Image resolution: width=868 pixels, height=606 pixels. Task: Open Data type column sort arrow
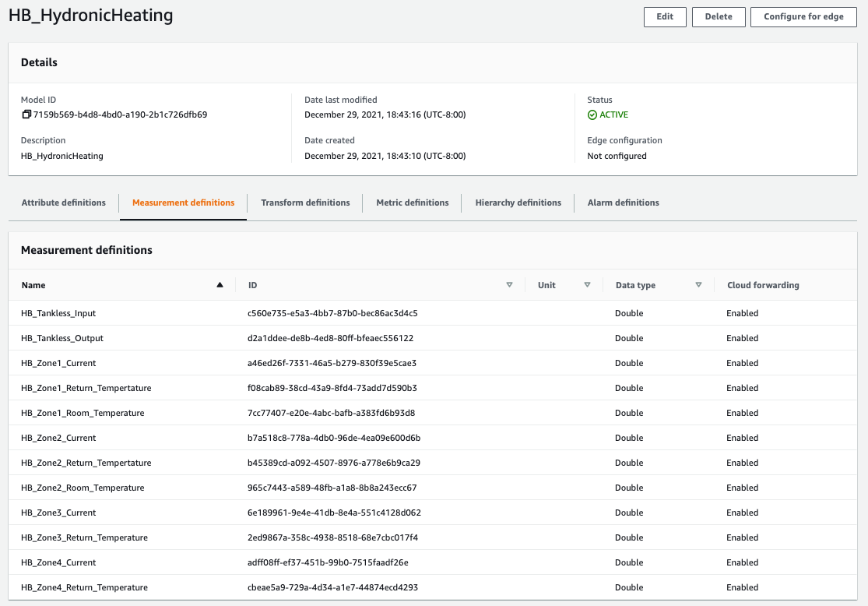pyautogui.click(x=698, y=285)
